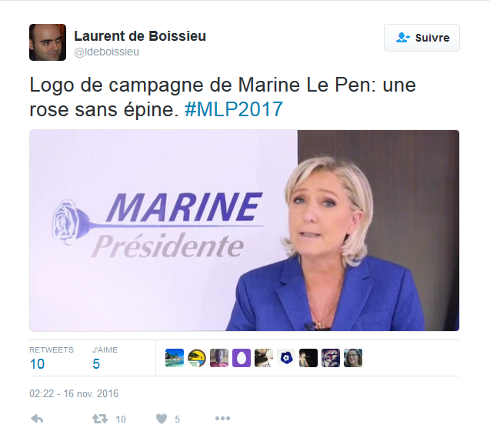
Task: Click the reply arrow icon
Action: 37,419
